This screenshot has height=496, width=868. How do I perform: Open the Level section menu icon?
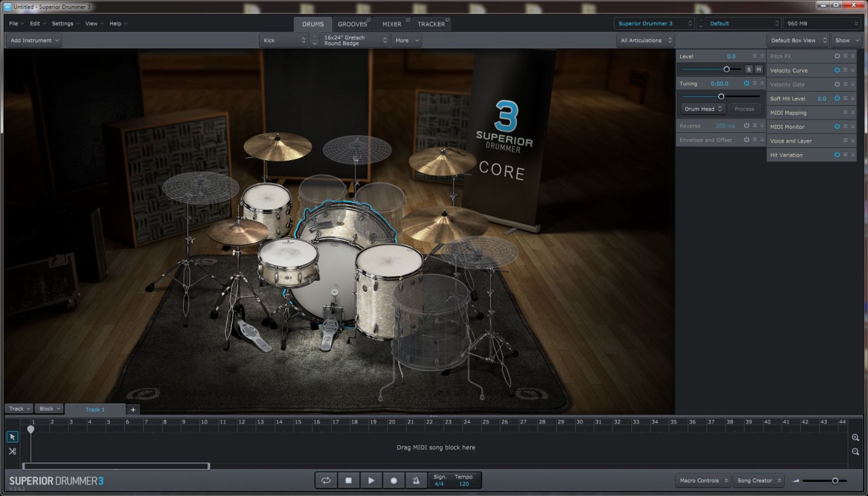click(754, 56)
